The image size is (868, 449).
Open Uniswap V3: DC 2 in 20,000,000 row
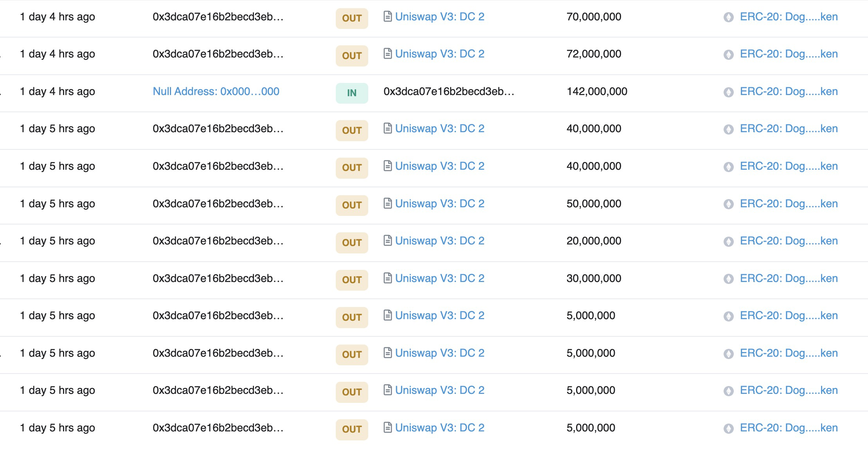click(x=439, y=241)
